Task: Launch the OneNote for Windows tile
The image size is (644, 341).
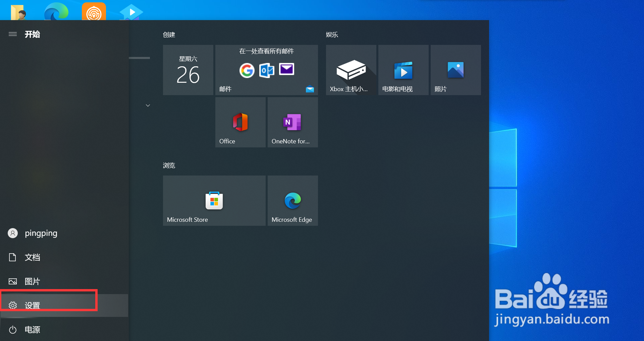Action: (x=293, y=122)
